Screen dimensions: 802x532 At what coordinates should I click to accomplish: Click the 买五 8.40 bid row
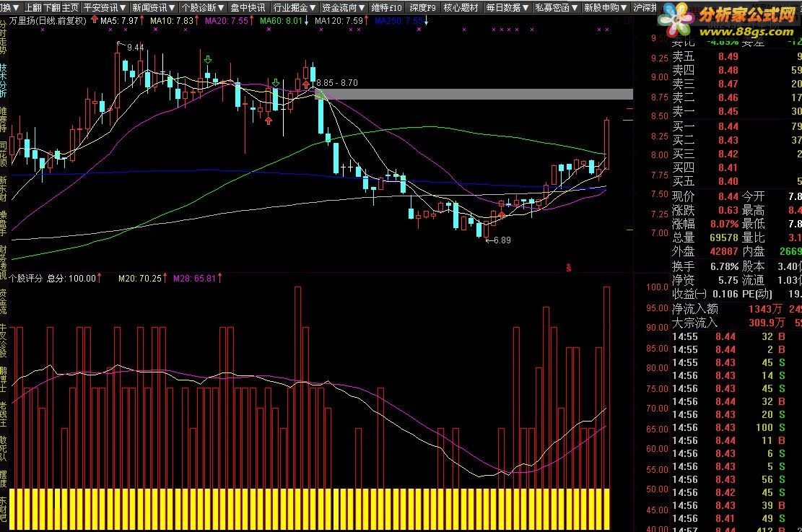(x=736, y=181)
